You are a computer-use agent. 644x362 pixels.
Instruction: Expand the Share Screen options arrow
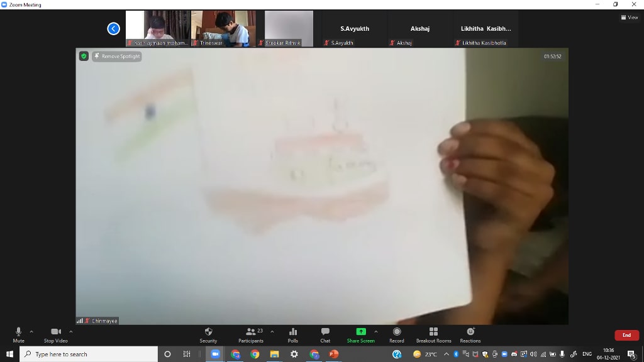[x=376, y=331]
